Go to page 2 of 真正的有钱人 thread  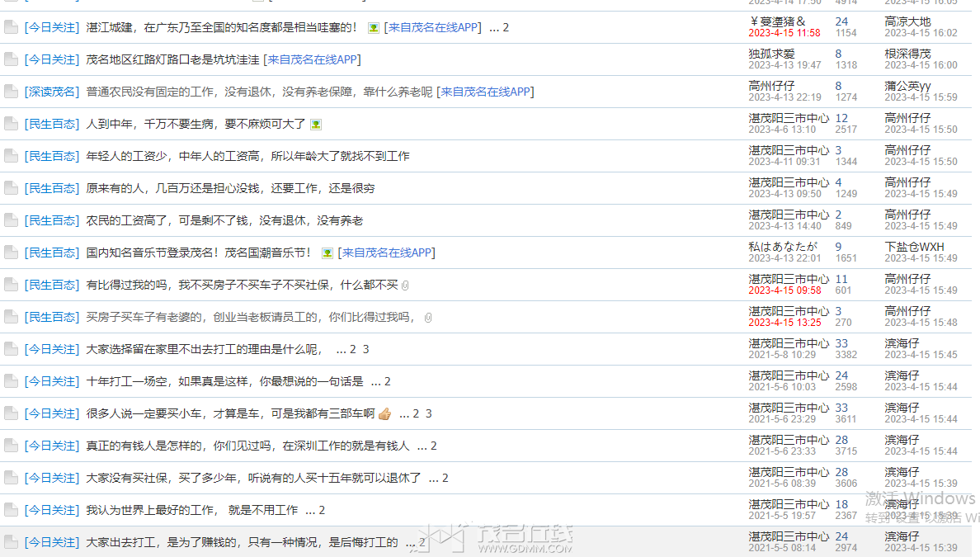click(x=433, y=446)
